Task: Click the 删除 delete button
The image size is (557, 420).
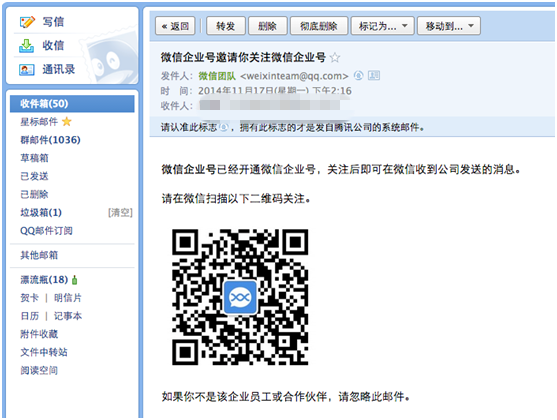Action: (x=267, y=26)
